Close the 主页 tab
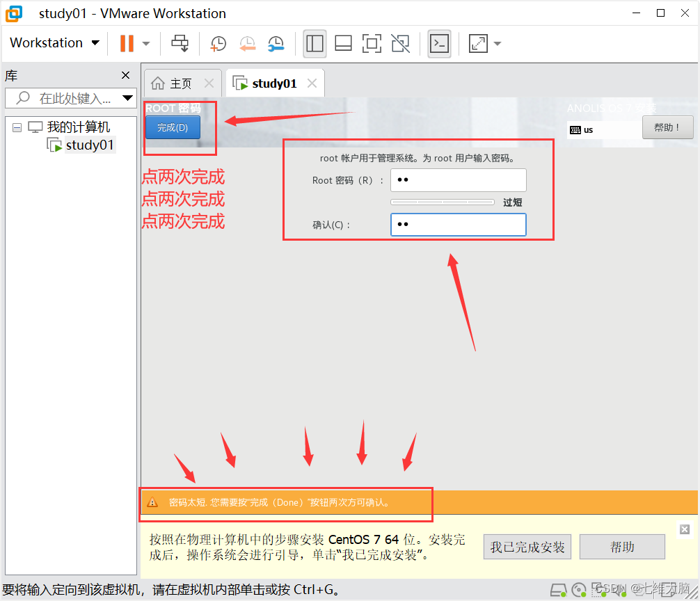 (x=209, y=83)
